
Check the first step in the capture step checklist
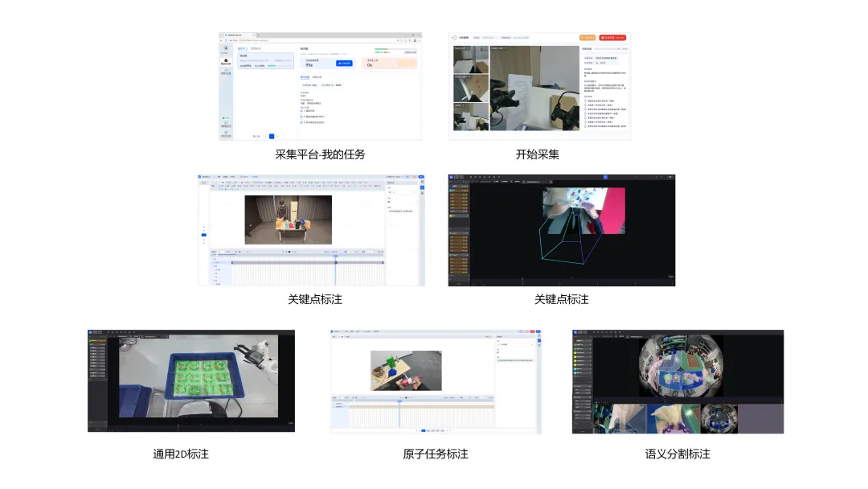(x=584, y=99)
